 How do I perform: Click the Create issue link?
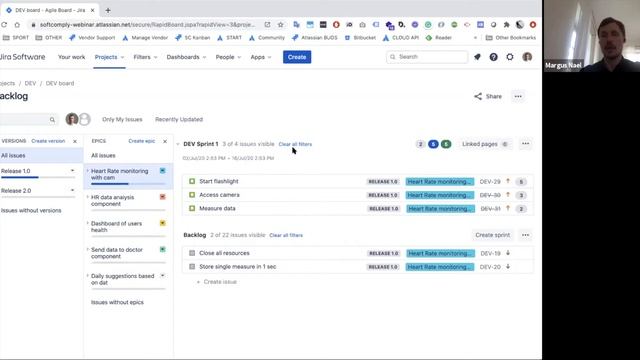click(x=217, y=282)
